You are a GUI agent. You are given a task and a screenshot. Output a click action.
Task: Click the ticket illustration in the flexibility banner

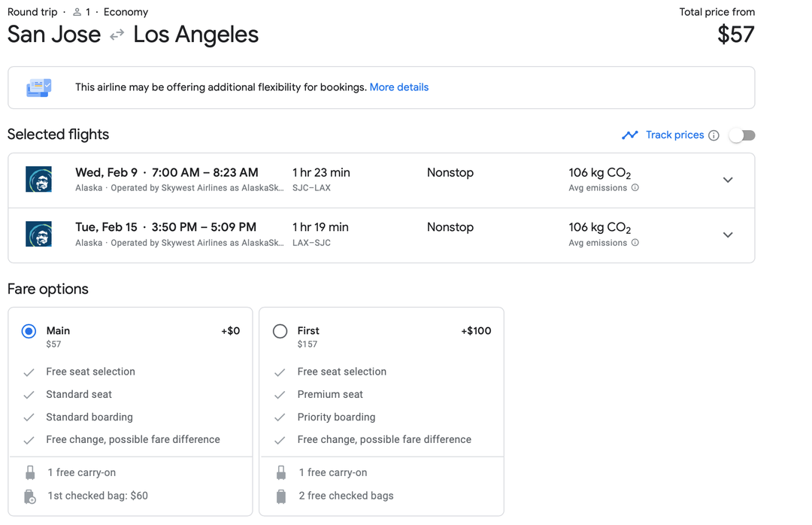(38, 86)
